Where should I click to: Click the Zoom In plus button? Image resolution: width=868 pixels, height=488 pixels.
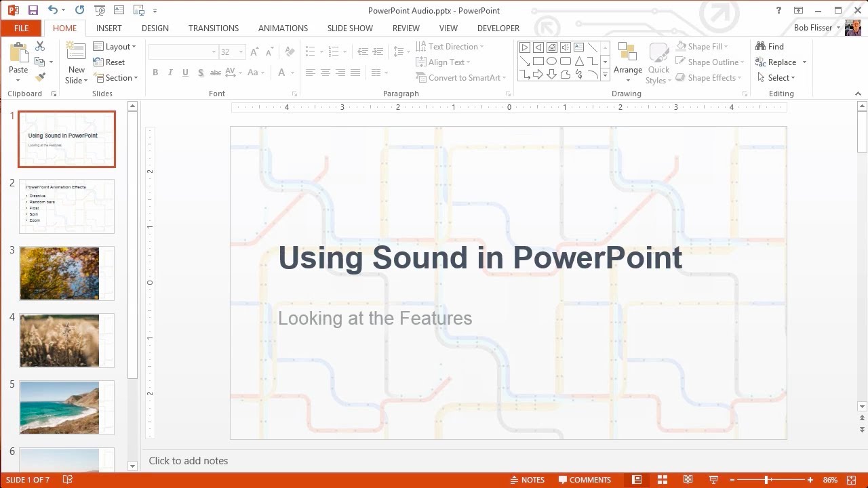point(810,480)
